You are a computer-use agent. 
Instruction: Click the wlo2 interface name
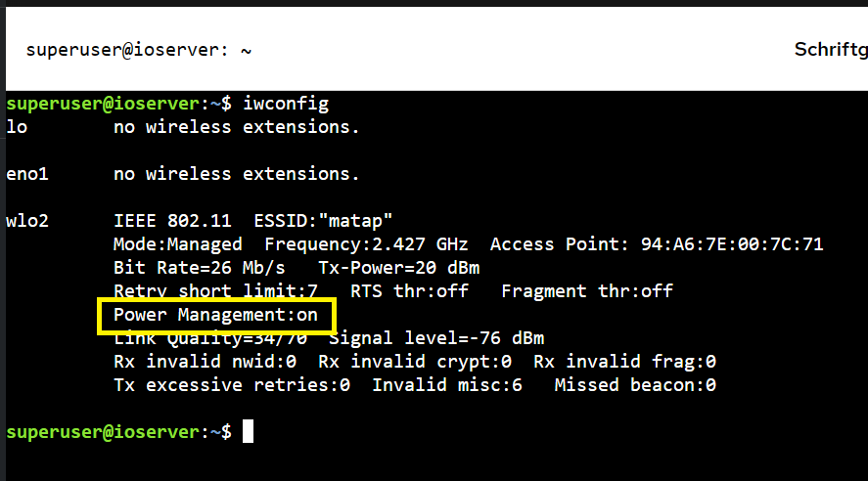[26, 221]
